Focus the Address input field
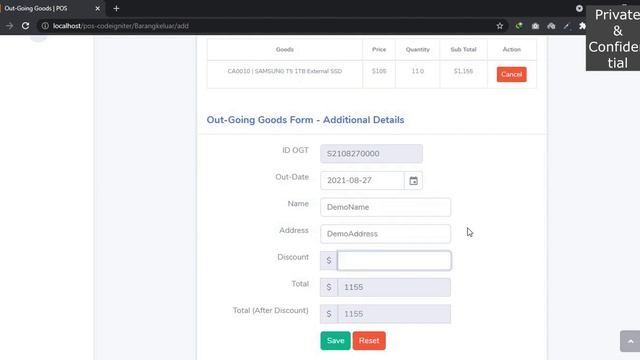 [x=385, y=234]
